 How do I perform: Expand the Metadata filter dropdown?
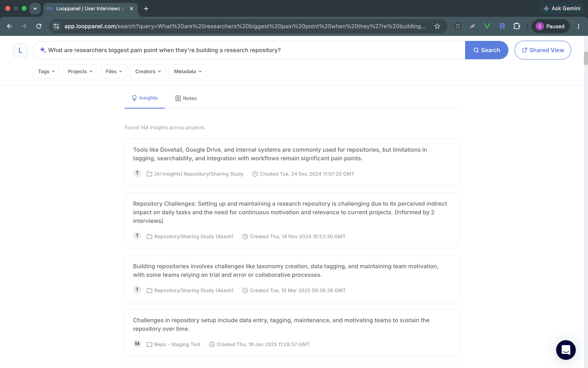pyautogui.click(x=188, y=72)
